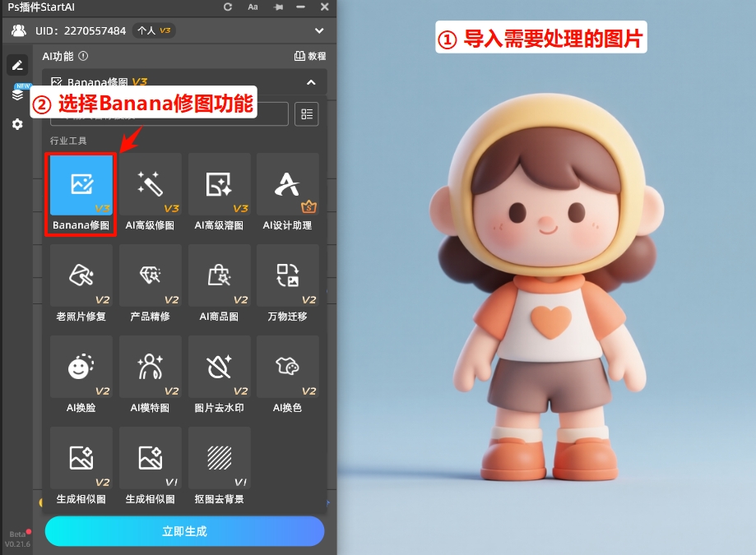Collapse the Banana修图 V3 panel
This screenshot has height=555, width=756.
pos(311,82)
